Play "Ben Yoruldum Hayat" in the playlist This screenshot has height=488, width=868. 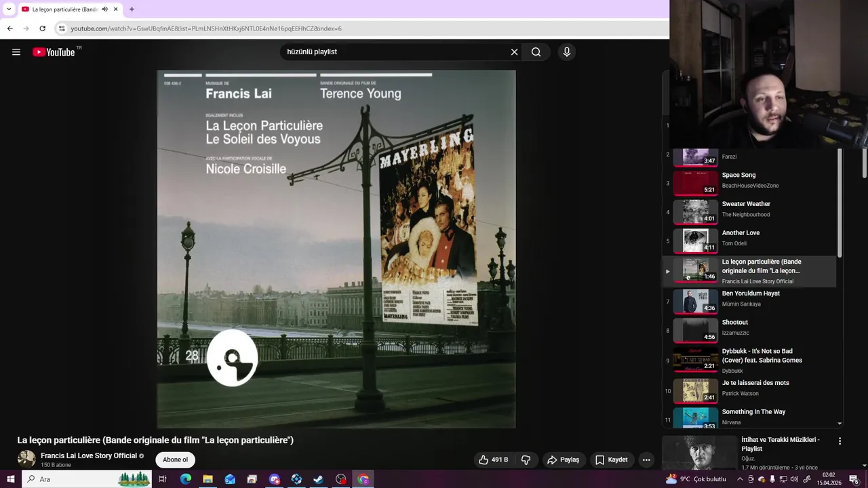[x=749, y=302]
